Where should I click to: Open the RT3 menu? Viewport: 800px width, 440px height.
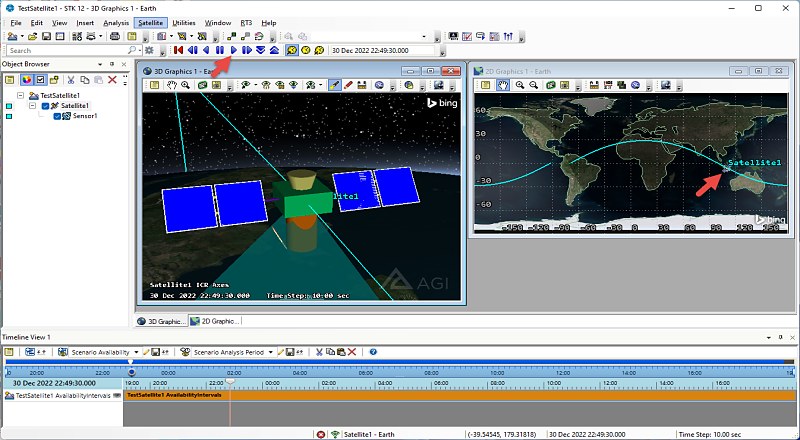pyautogui.click(x=246, y=23)
